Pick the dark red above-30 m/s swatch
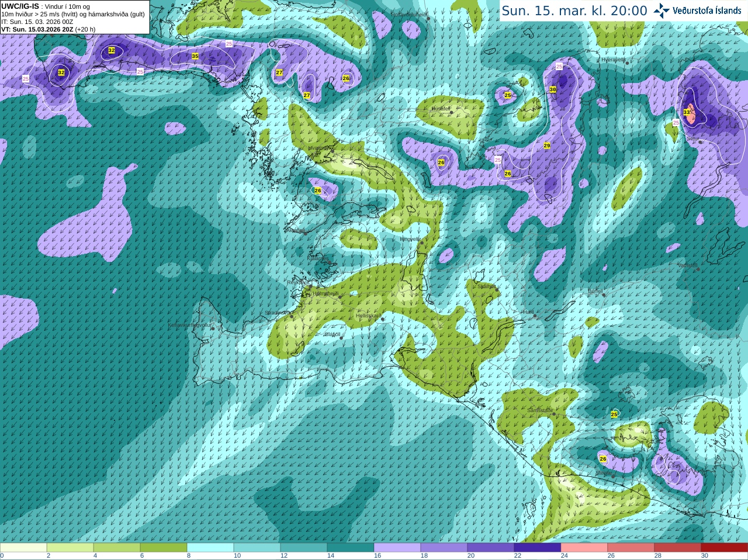 click(x=725, y=548)
